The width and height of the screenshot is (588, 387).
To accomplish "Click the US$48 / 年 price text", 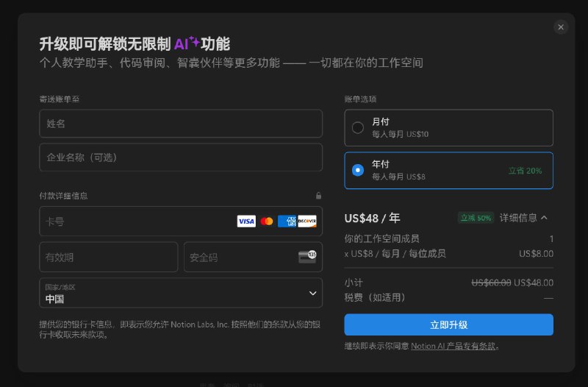I will (x=373, y=218).
